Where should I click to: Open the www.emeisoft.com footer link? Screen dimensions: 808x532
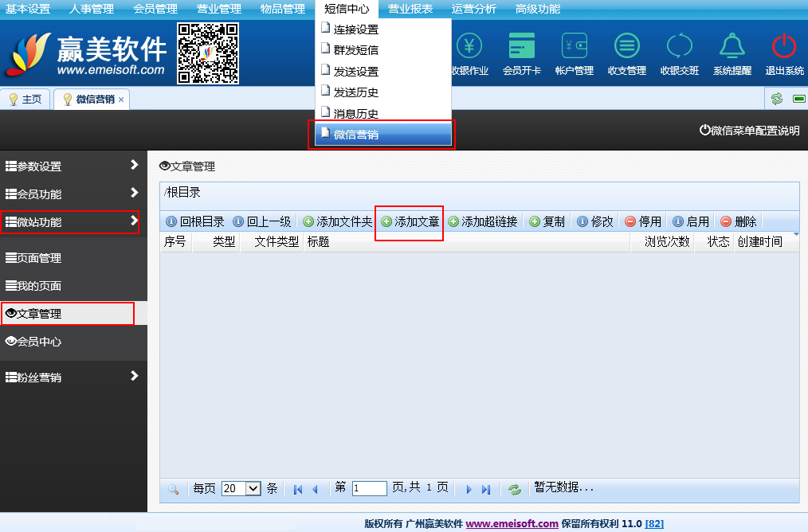tap(512, 523)
